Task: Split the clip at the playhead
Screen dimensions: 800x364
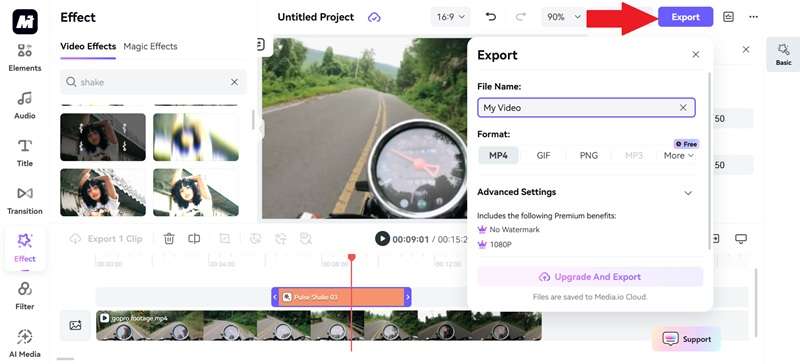Action: tap(194, 238)
